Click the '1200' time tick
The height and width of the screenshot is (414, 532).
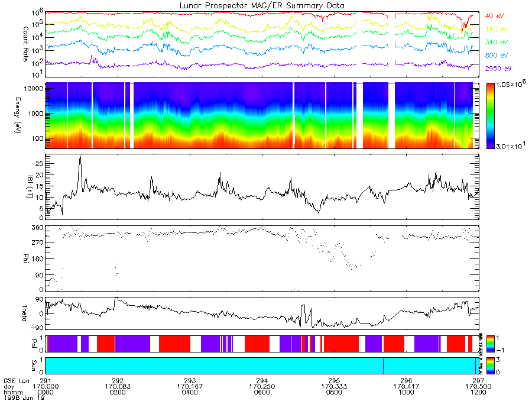point(478,392)
